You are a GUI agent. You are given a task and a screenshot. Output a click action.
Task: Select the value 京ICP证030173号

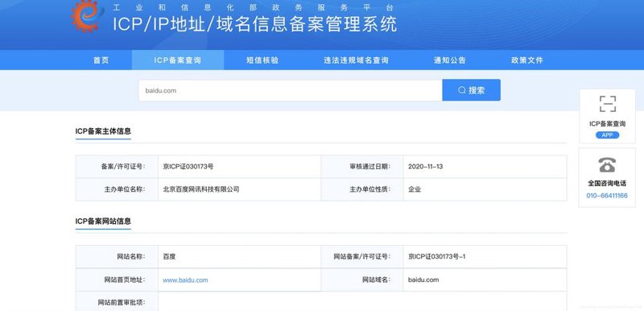(188, 167)
